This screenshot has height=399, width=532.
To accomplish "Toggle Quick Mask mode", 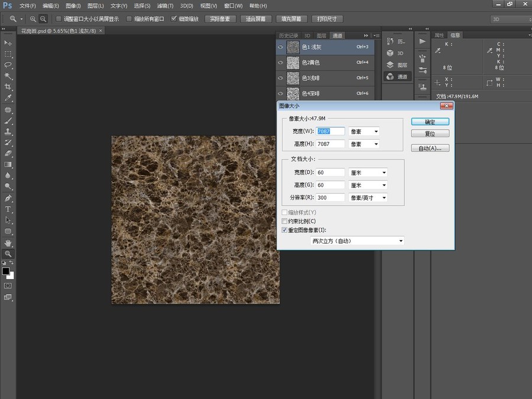I will (8, 286).
